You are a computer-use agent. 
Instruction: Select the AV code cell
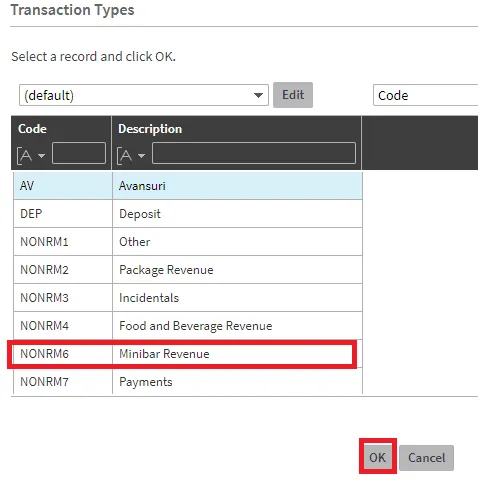(63, 186)
